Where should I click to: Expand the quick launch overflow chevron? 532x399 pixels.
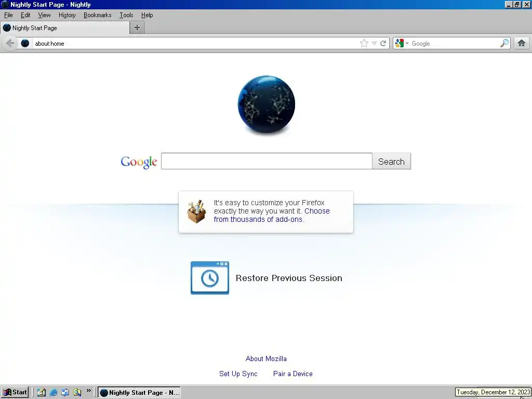click(x=88, y=391)
